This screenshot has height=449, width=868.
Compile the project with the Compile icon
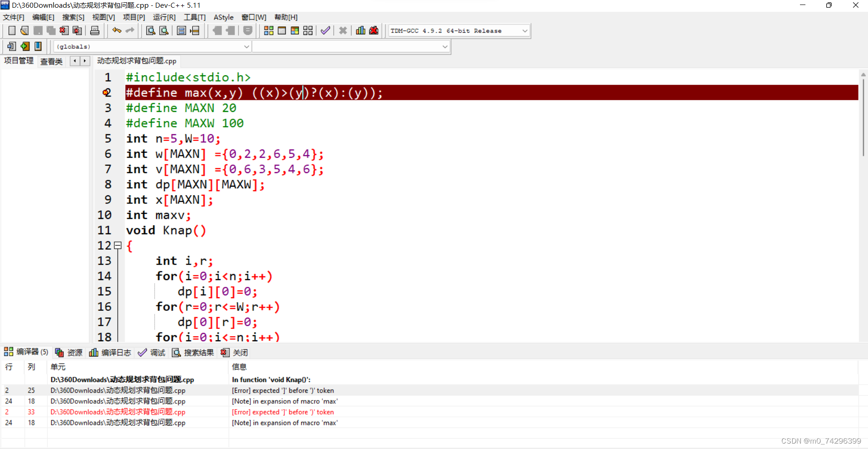268,30
